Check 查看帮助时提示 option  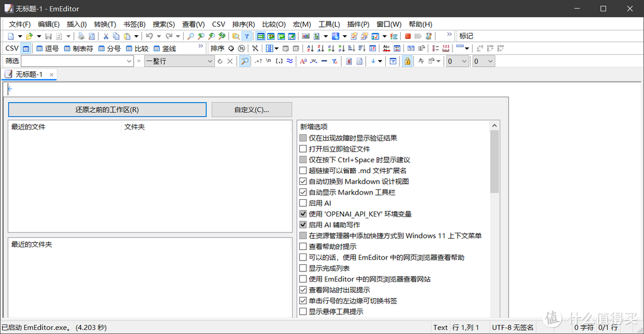click(x=303, y=246)
